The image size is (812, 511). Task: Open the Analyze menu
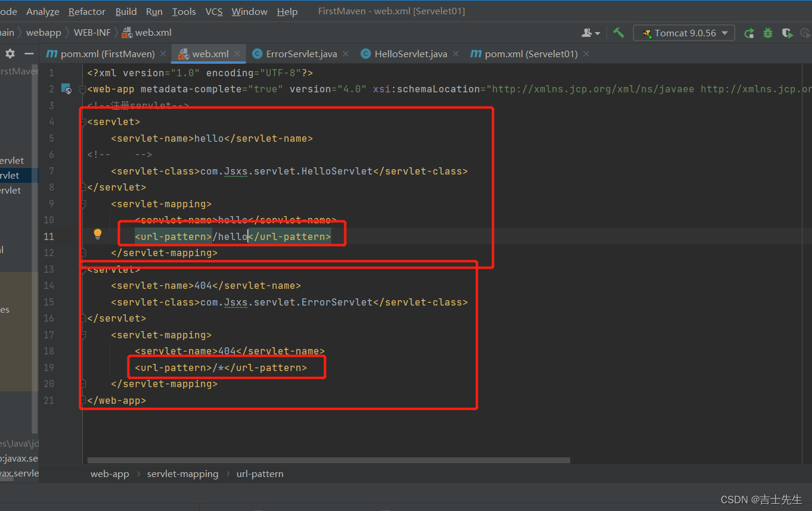tap(43, 11)
